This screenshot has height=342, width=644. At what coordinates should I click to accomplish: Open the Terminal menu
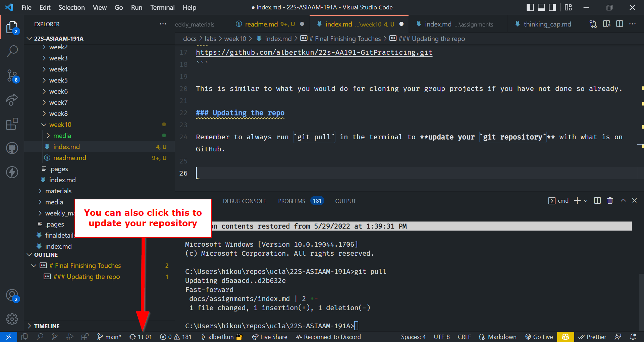162,7
